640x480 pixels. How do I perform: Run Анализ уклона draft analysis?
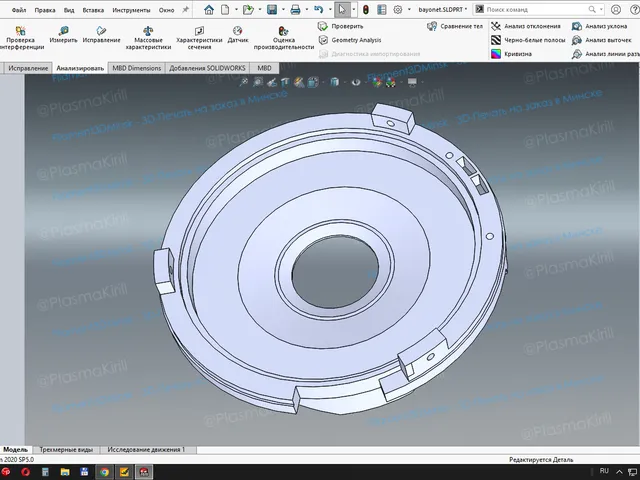pos(600,26)
